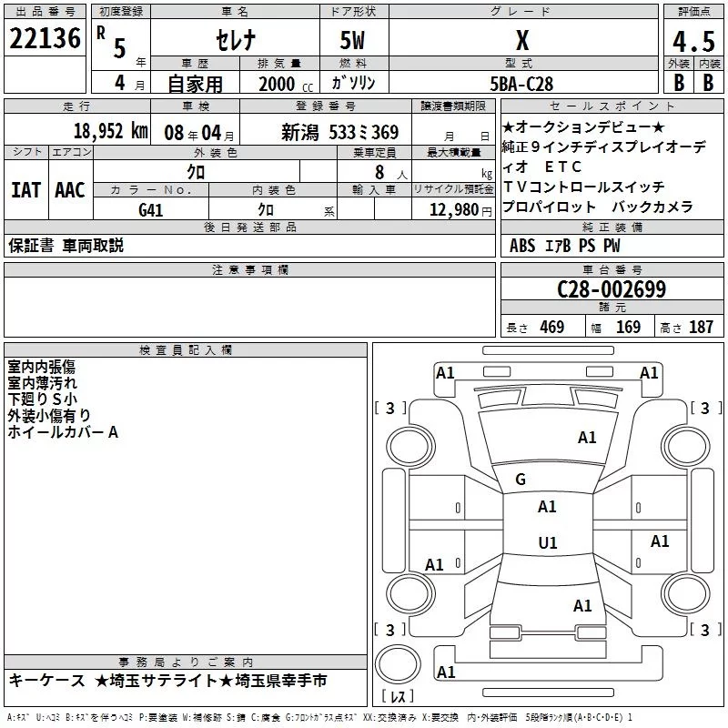Click the spare tire circle above レス
The height and width of the screenshot is (728, 728).
398,663
